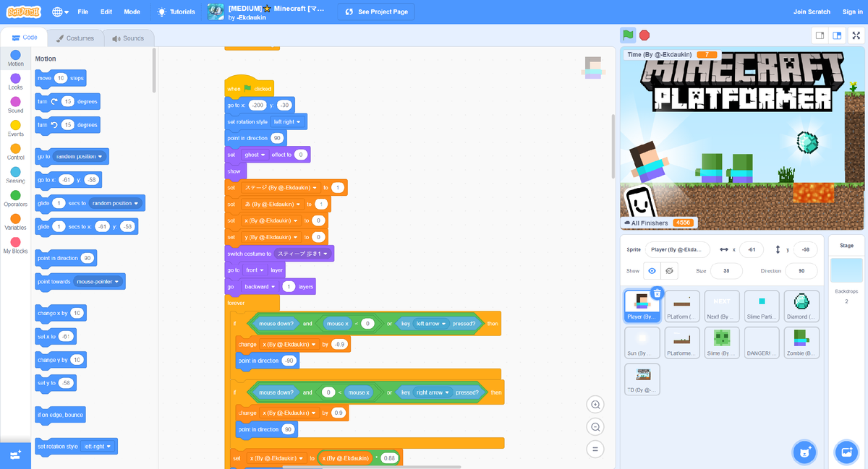
Task: Click the Choose a Sprite button
Action: point(804,452)
